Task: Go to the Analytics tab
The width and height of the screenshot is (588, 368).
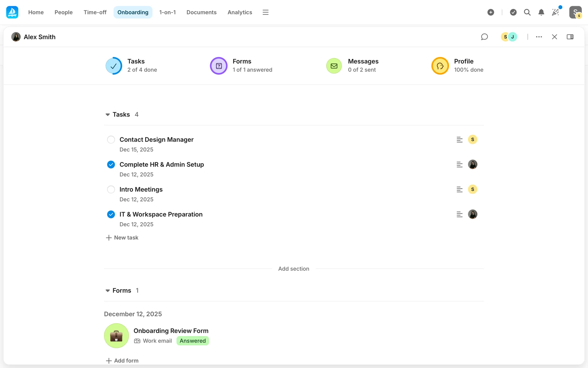Action: tap(239, 12)
